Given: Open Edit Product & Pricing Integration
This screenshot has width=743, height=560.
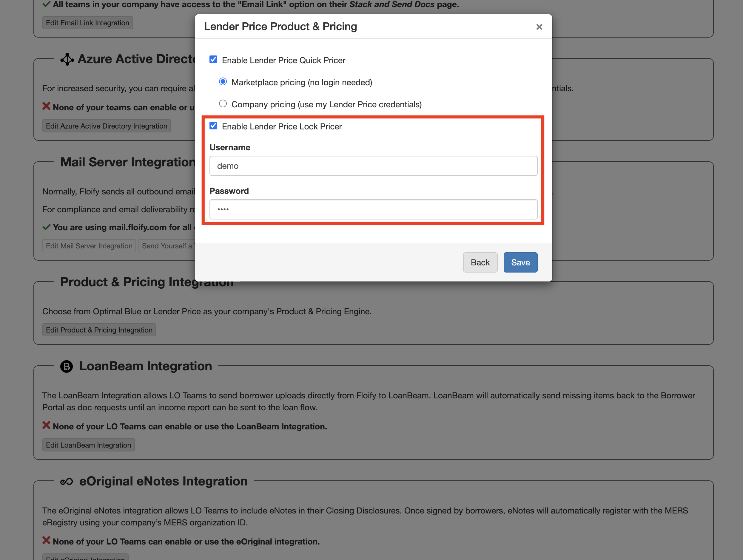Looking at the screenshot, I should [99, 330].
